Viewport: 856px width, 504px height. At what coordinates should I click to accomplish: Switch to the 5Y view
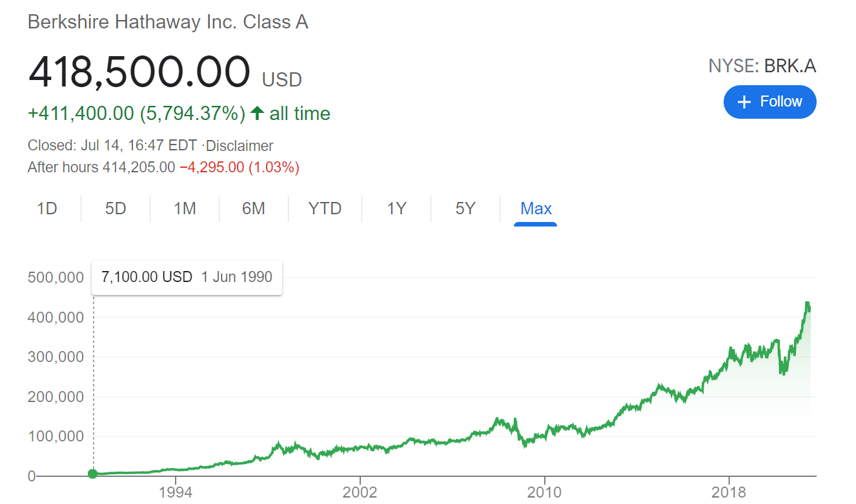coord(465,208)
